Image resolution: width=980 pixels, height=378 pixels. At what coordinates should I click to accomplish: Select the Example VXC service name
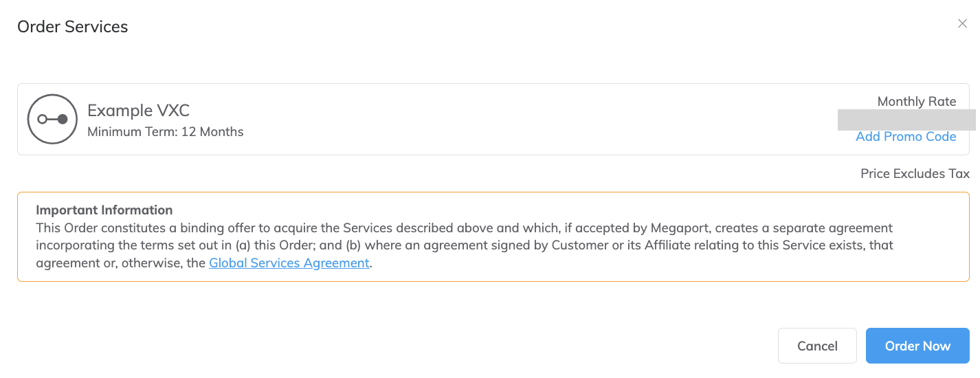[x=139, y=111]
